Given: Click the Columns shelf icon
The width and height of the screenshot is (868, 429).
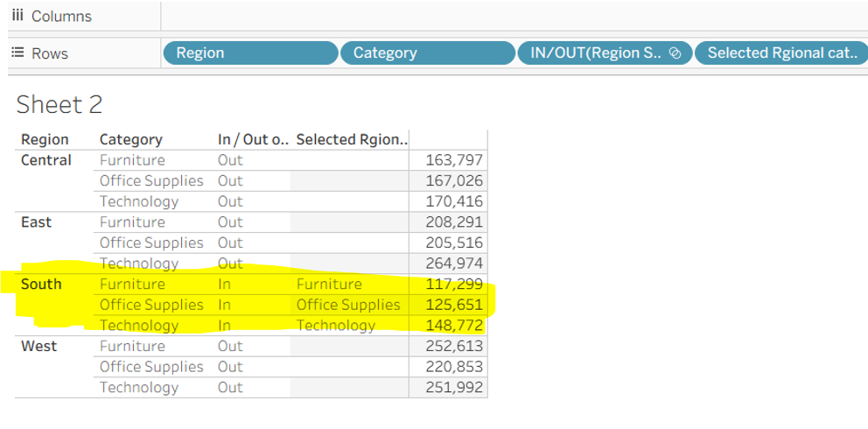Looking at the screenshot, I should point(17,17).
